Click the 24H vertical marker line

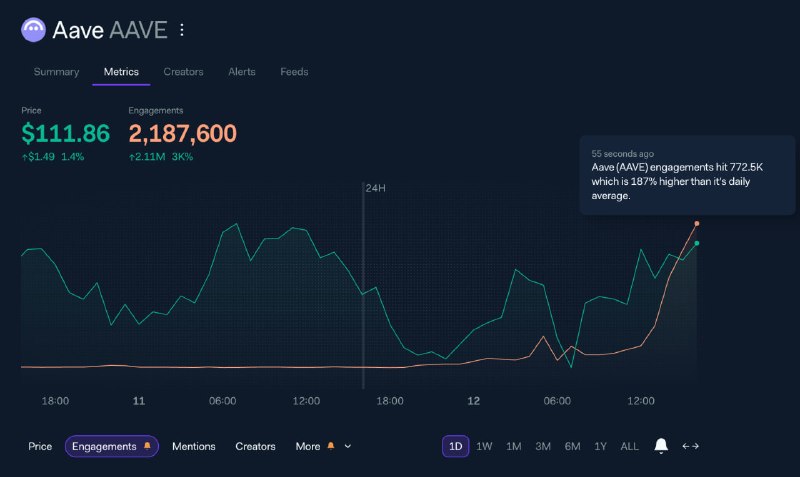pos(363,290)
